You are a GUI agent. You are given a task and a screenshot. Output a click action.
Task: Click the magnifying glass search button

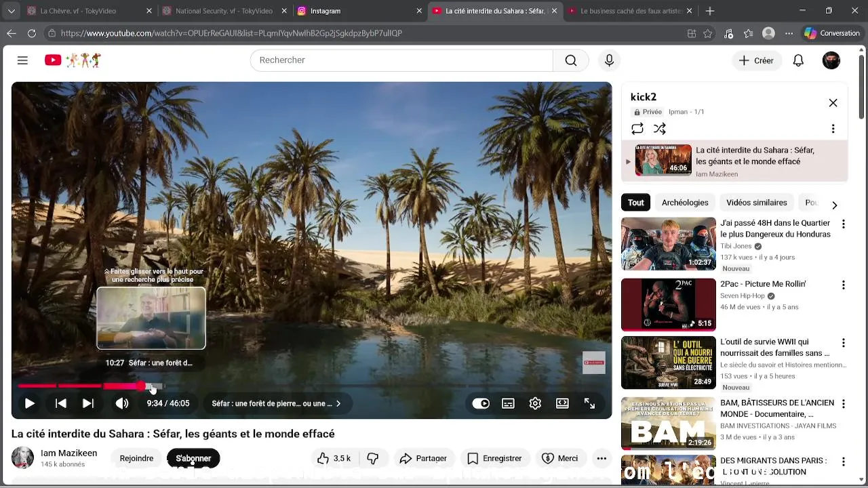tap(571, 60)
